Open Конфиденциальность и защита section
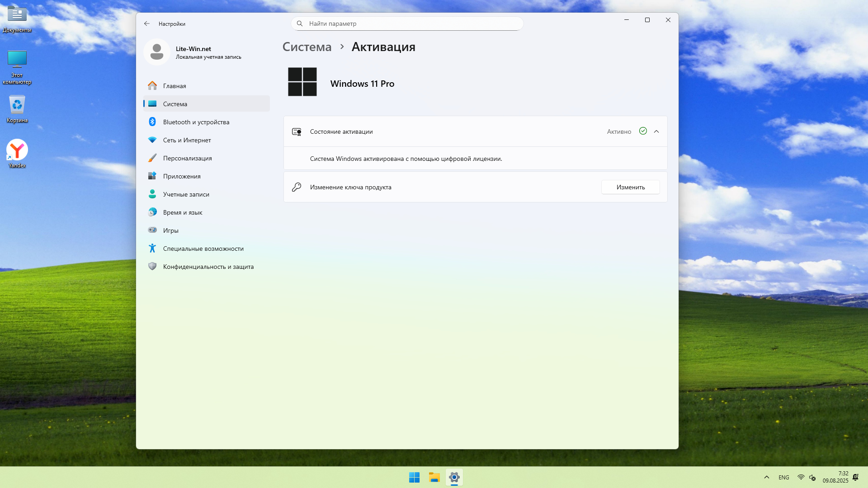Image resolution: width=868 pixels, height=488 pixels. (208, 267)
